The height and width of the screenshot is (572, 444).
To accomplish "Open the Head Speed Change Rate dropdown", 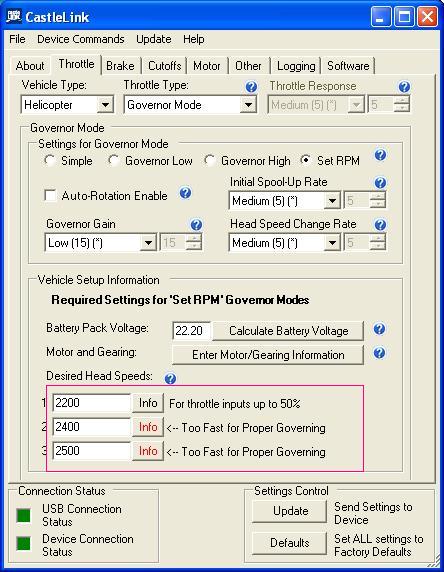I will click(332, 243).
